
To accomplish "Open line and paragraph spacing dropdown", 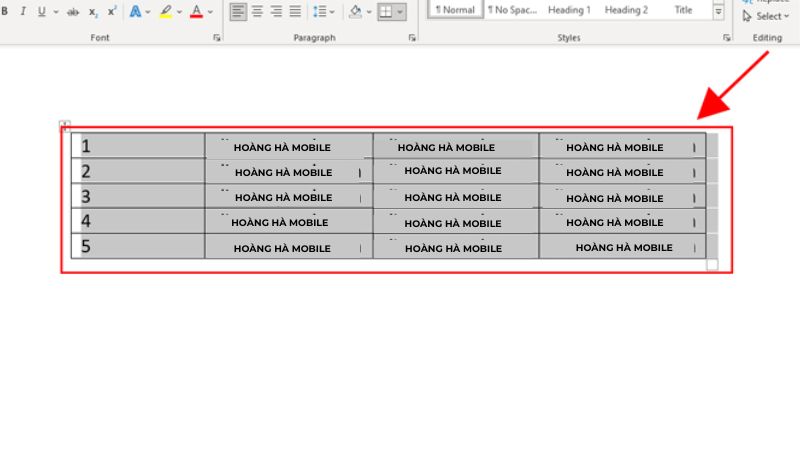I will click(x=322, y=12).
